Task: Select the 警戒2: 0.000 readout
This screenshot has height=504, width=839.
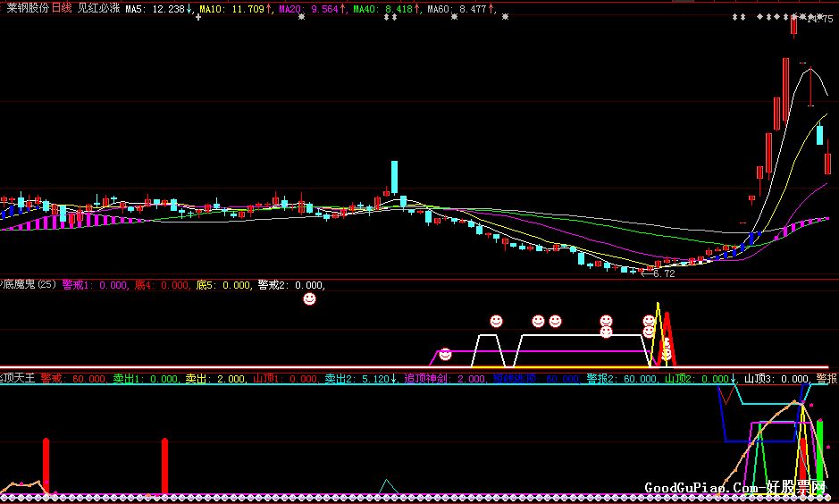Action: point(290,285)
